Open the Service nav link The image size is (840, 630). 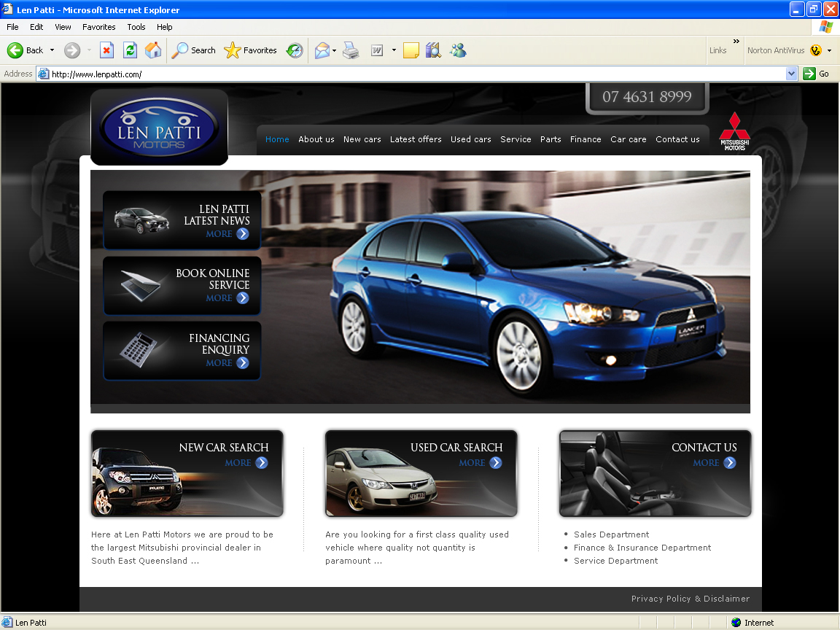click(516, 139)
